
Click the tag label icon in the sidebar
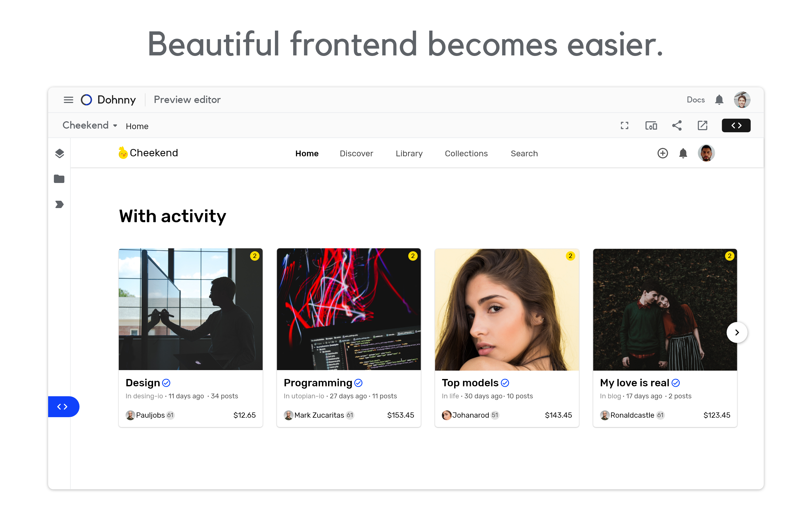[x=59, y=205]
